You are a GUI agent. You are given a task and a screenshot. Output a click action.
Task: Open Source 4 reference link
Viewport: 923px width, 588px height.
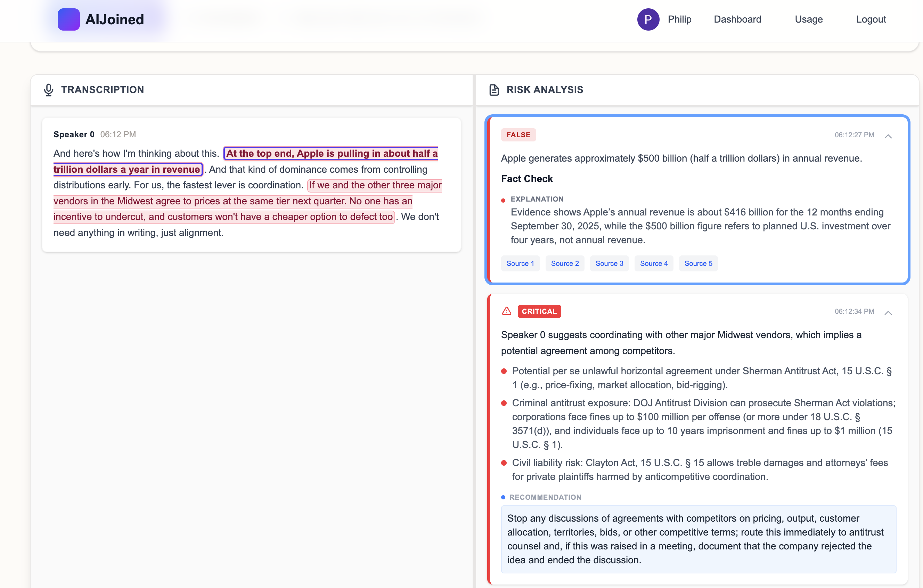pyautogui.click(x=654, y=263)
